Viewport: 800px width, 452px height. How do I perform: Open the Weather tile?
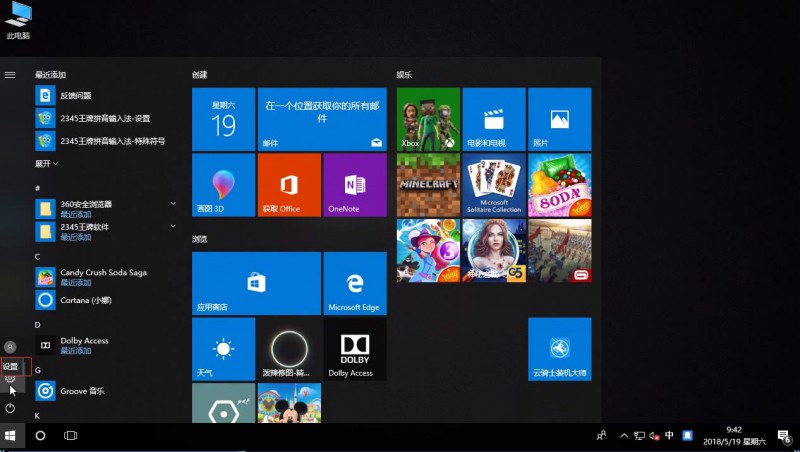coord(223,349)
